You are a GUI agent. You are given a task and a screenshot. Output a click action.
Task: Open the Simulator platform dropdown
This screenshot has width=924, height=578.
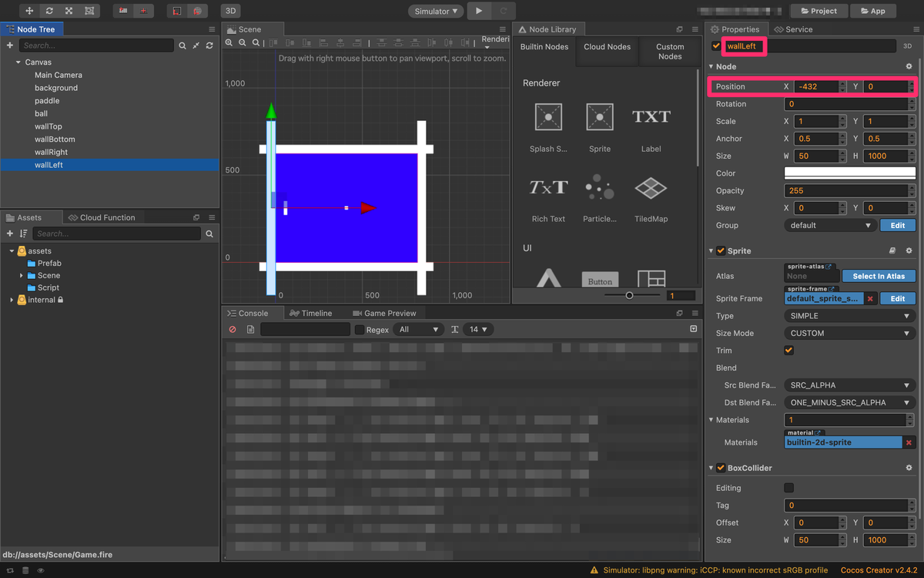click(x=436, y=11)
